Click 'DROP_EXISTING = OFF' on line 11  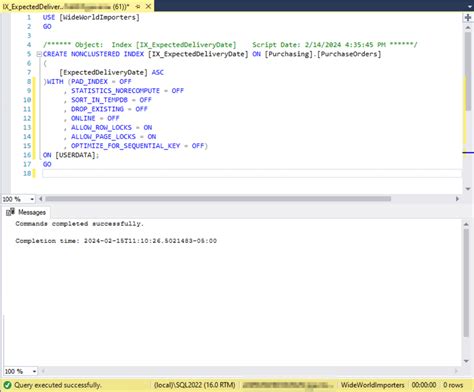coord(109,109)
